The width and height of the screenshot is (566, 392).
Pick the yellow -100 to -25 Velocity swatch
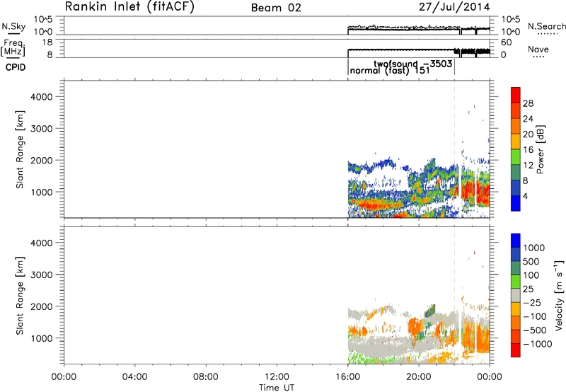click(x=516, y=309)
